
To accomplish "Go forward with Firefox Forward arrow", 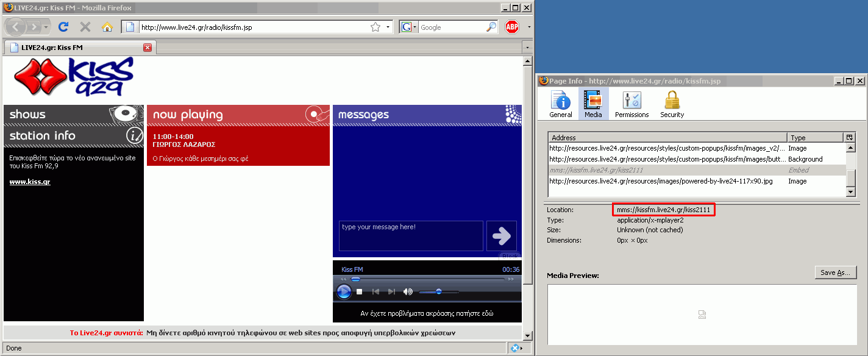I will [35, 27].
